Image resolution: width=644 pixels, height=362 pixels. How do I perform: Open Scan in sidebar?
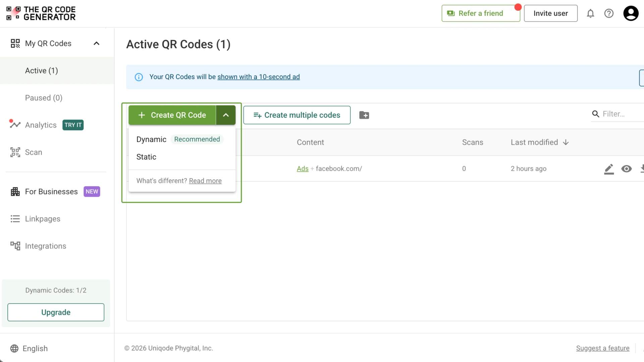point(33,152)
